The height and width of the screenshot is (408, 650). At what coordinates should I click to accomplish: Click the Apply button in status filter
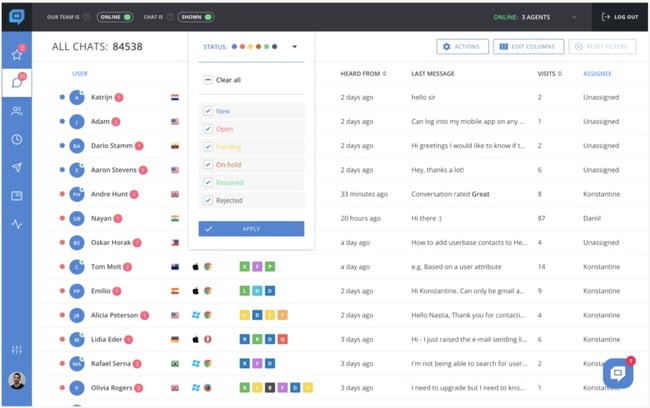251,229
